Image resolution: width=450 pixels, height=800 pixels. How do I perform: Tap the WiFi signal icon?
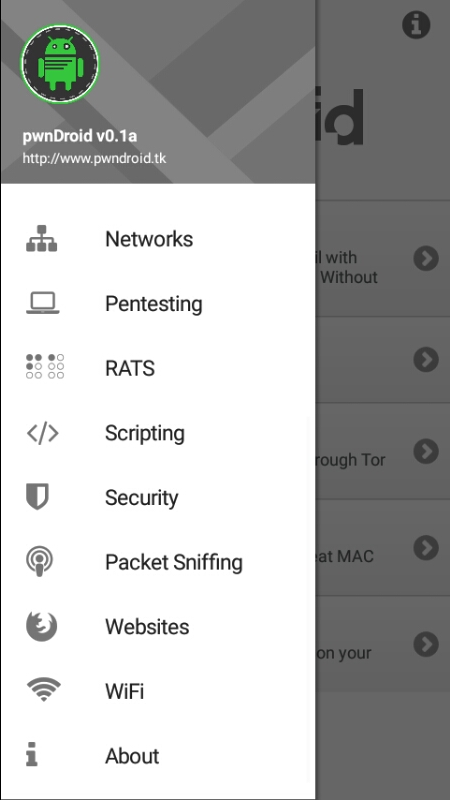point(43,690)
